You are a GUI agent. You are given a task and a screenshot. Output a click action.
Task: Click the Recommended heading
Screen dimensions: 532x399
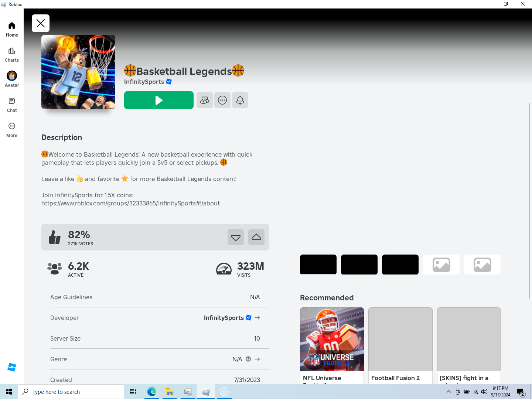[x=327, y=298]
